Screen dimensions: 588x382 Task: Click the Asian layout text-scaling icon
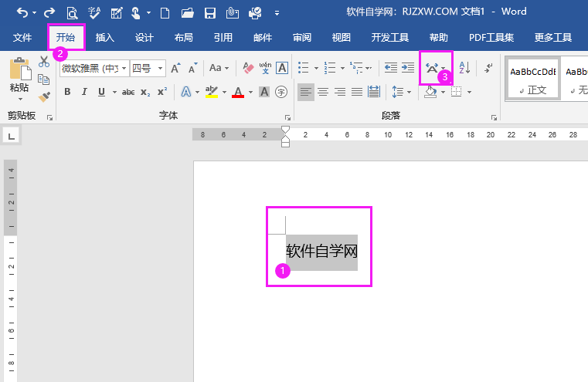[x=432, y=68]
